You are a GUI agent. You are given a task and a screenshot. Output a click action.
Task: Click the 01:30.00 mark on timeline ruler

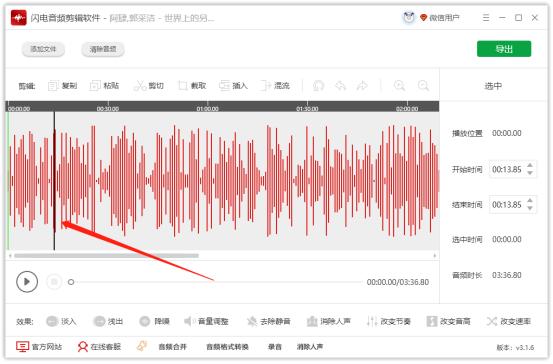pos(307,109)
